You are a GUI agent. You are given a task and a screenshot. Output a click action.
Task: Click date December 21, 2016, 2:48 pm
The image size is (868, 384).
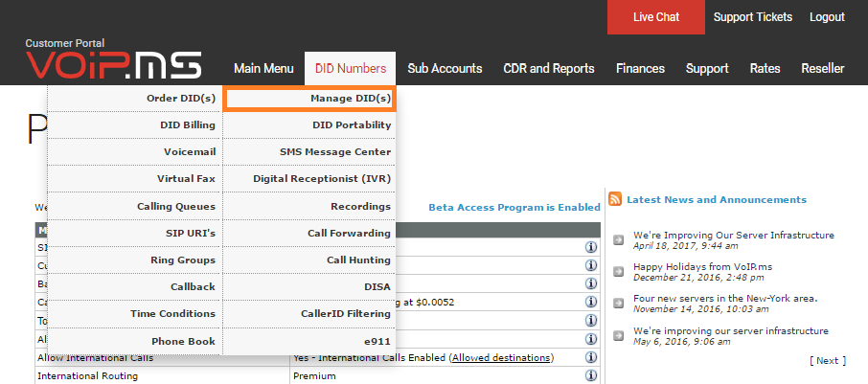click(698, 277)
